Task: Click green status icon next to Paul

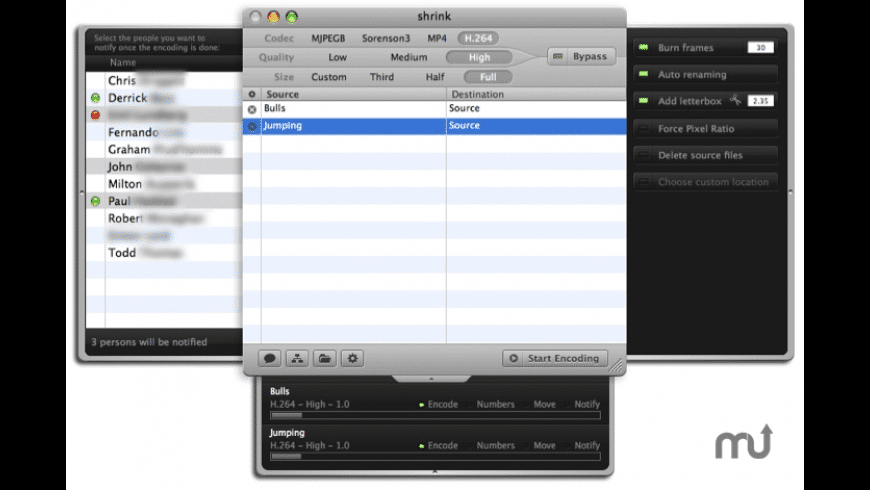Action: 95,201
